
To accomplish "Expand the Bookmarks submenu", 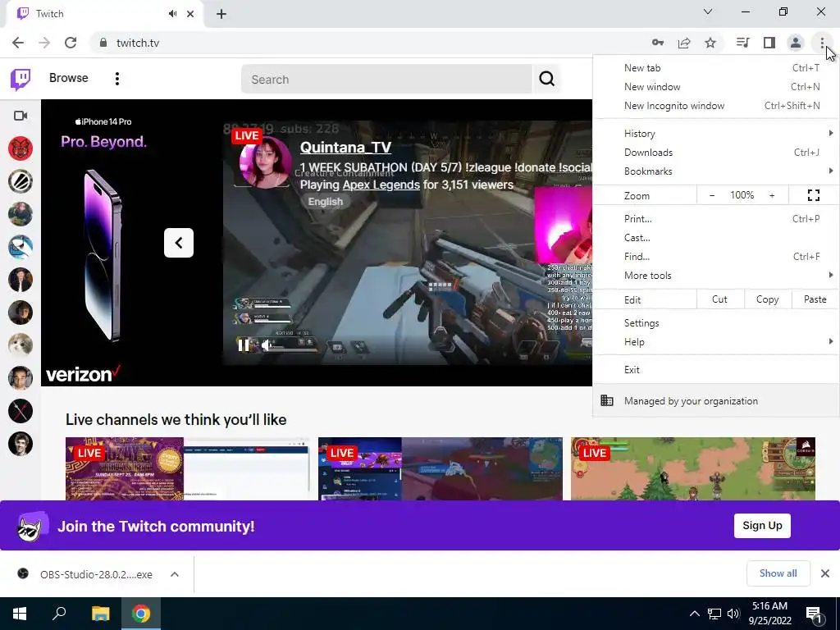I will coord(715,171).
